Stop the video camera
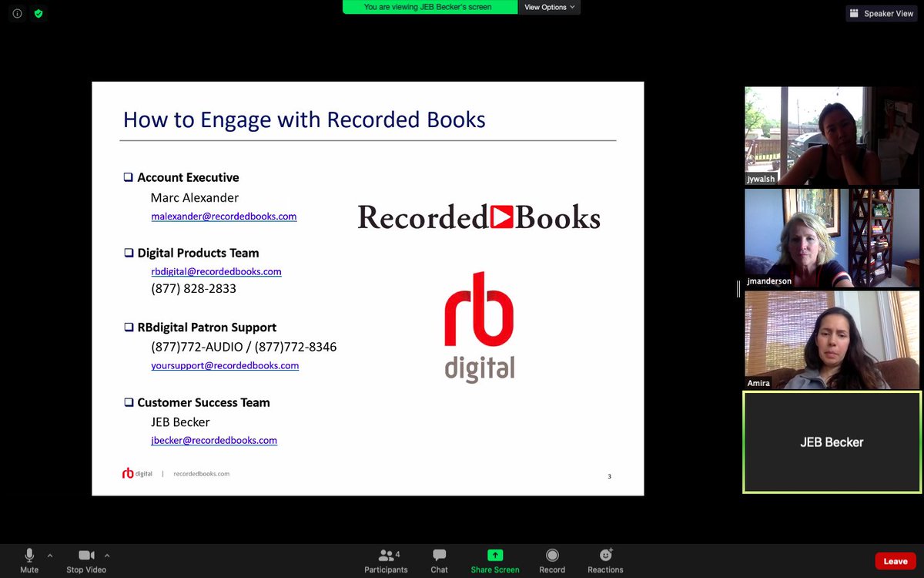This screenshot has width=924, height=578. [x=86, y=560]
